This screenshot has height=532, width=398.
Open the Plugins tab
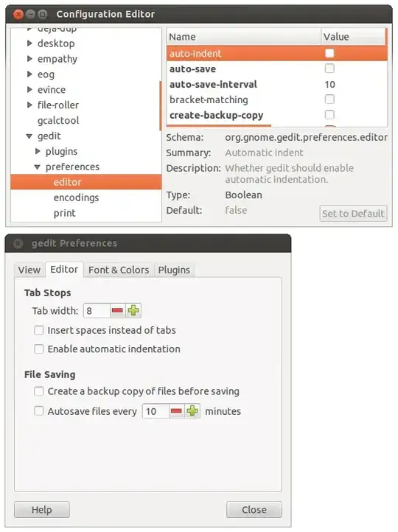(x=174, y=270)
